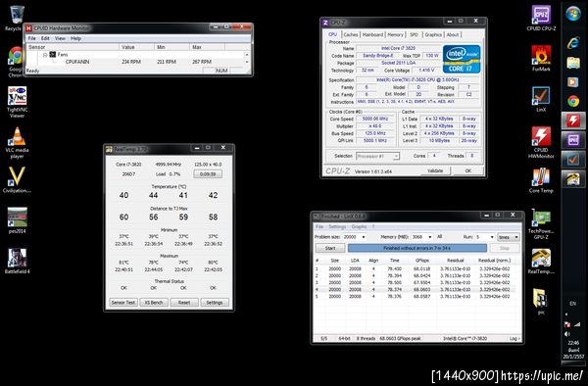Launch Internet Explorer from the taskbar
Viewport: 588px width, 386px height.
tap(573, 42)
